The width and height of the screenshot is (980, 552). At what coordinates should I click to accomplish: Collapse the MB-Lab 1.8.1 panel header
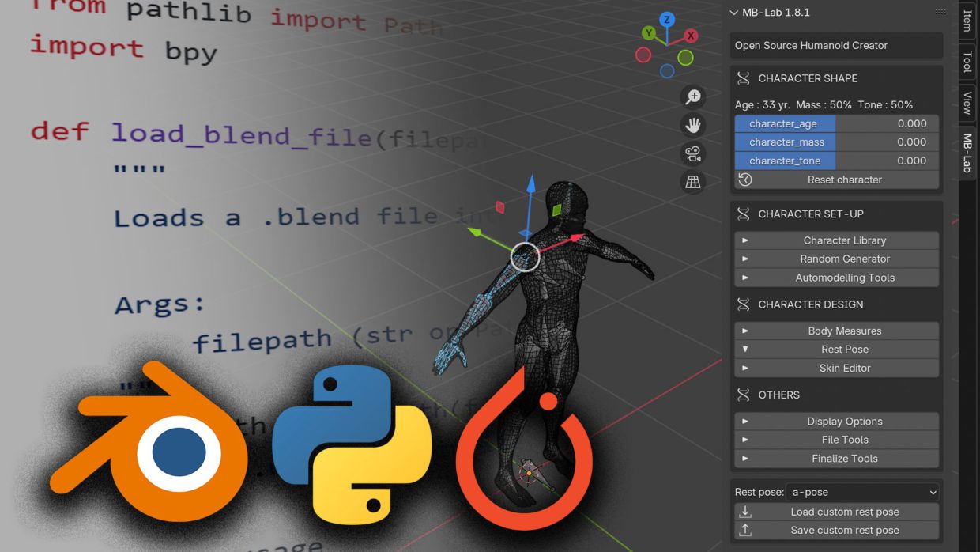pos(734,13)
